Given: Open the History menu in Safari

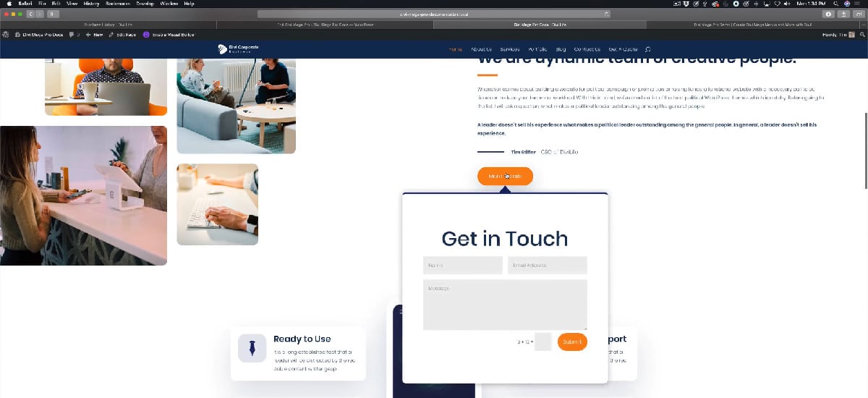Looking at the screenshot, I should click(x=91, y=4).
